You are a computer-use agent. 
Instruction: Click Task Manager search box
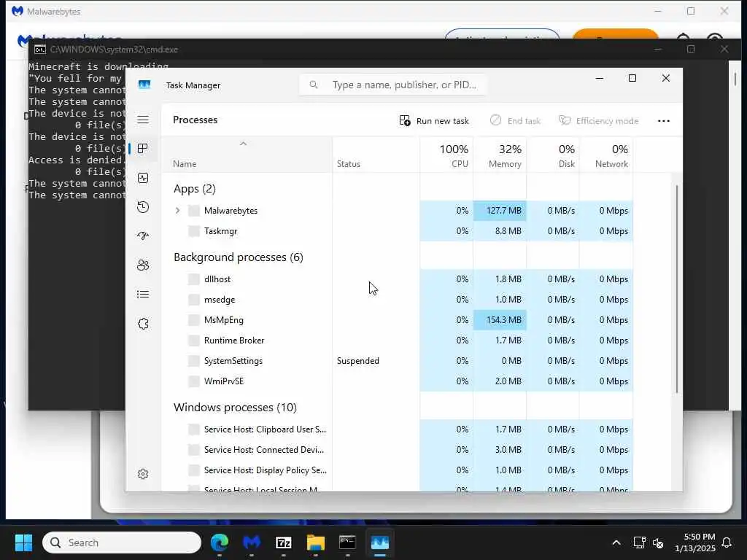[392, 85]
